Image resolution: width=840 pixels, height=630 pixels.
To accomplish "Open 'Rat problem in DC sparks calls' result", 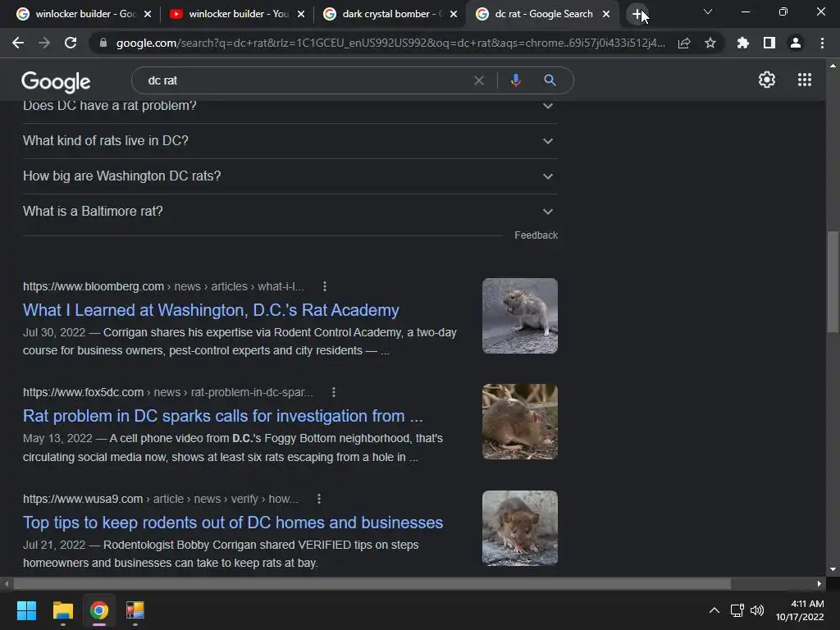I will click(223, 416).
